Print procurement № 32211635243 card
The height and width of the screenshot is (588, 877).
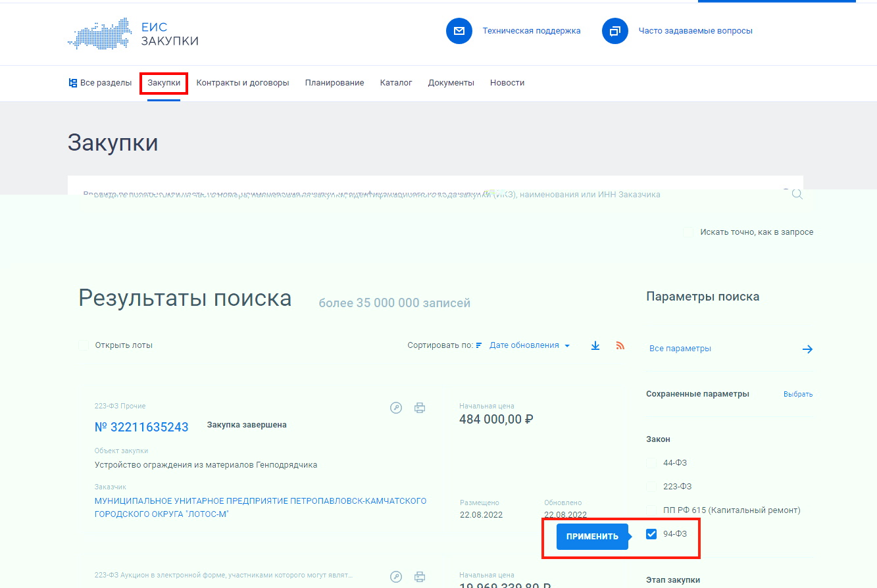420,408
